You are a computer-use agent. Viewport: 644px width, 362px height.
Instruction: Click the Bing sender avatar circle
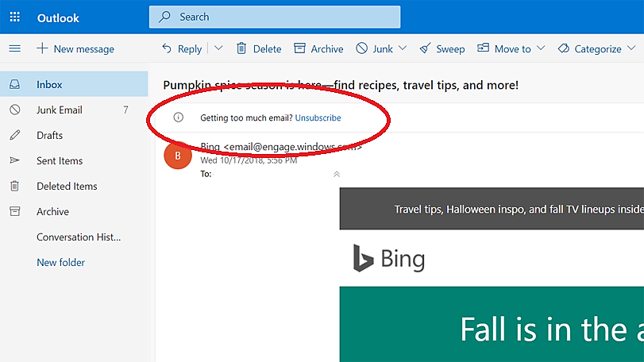(x=178, y=156)
